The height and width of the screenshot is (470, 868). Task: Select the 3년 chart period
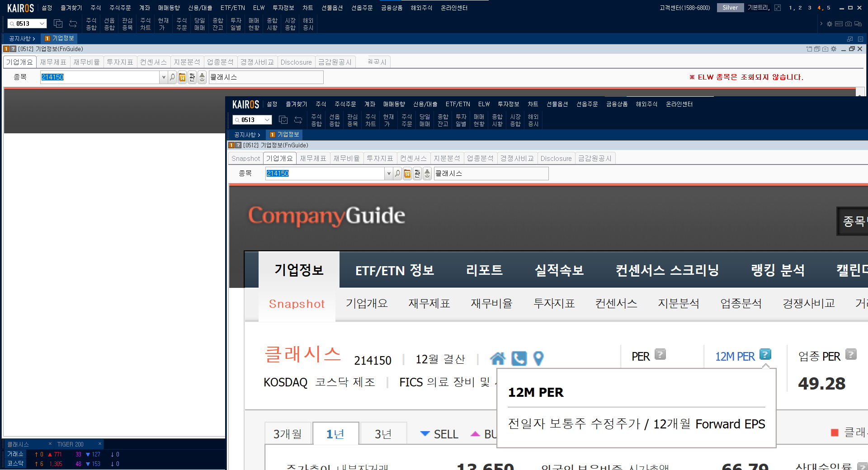[x=383, y=434]
